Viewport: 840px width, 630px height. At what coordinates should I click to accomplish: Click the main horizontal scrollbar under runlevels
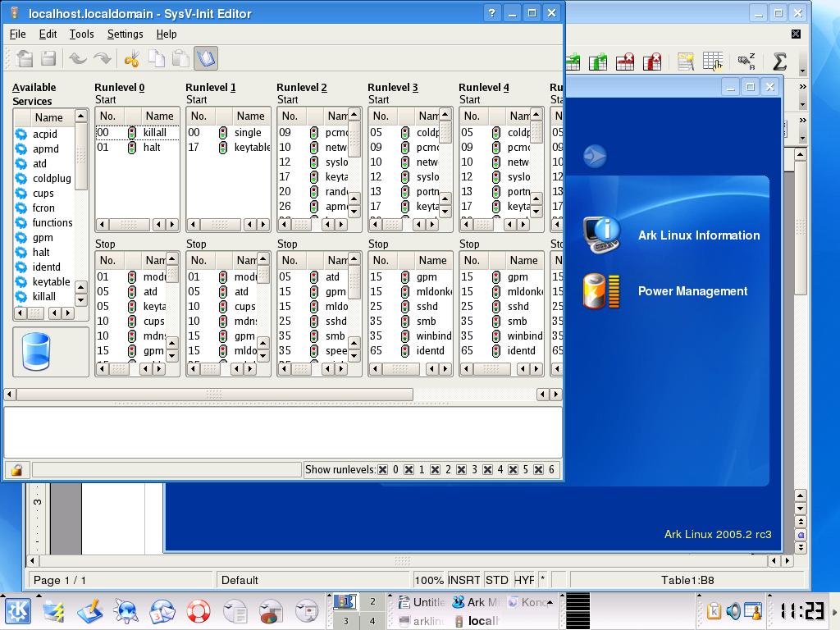coord(215,395)
